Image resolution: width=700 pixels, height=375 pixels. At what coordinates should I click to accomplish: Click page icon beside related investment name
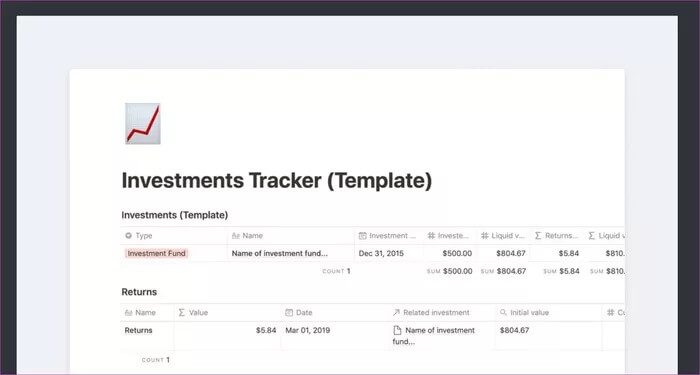click(397, 330)
